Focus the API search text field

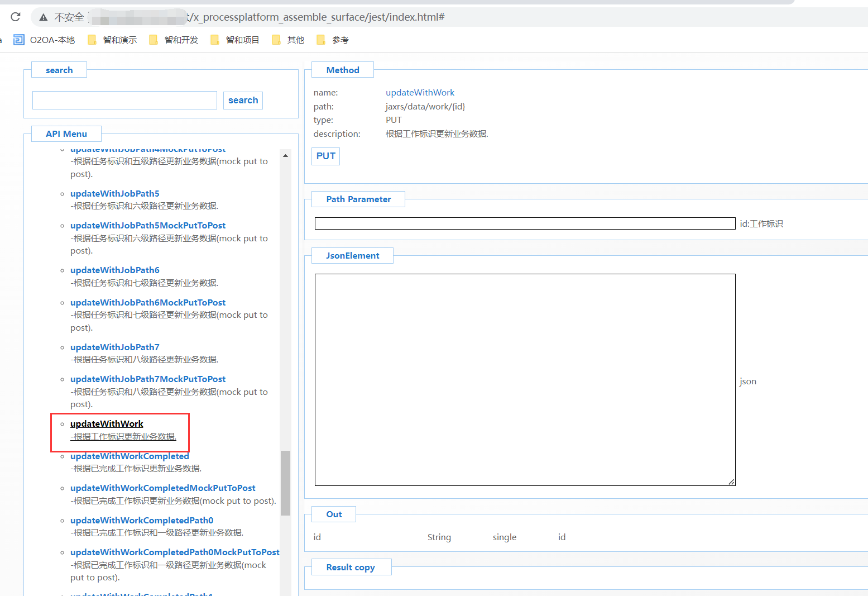click(x=124, y=101)
